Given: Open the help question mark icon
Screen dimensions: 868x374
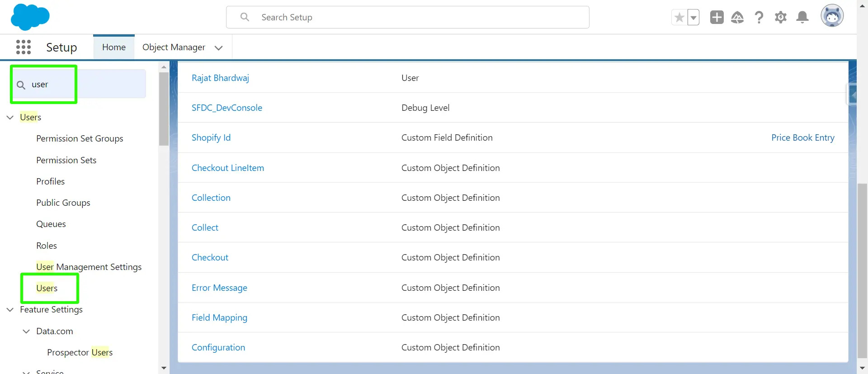Looking at the screenshot, I should (759, 17).
